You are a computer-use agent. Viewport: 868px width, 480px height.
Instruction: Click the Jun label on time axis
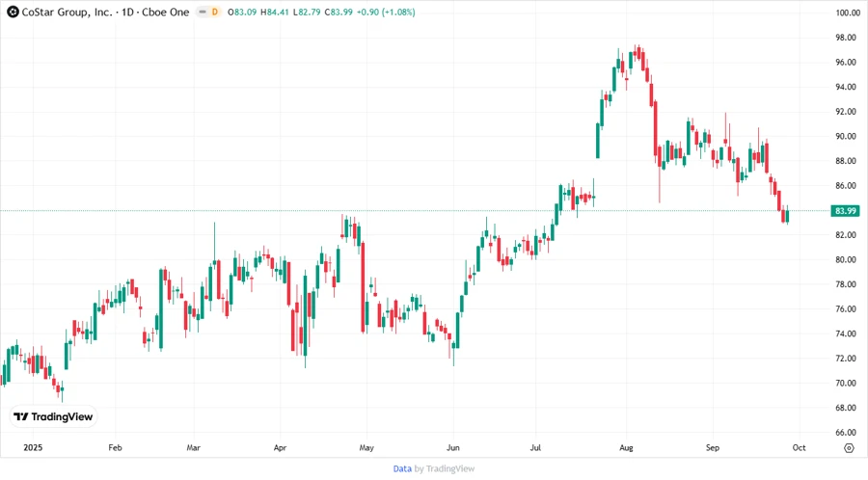(x=453, y=447)
